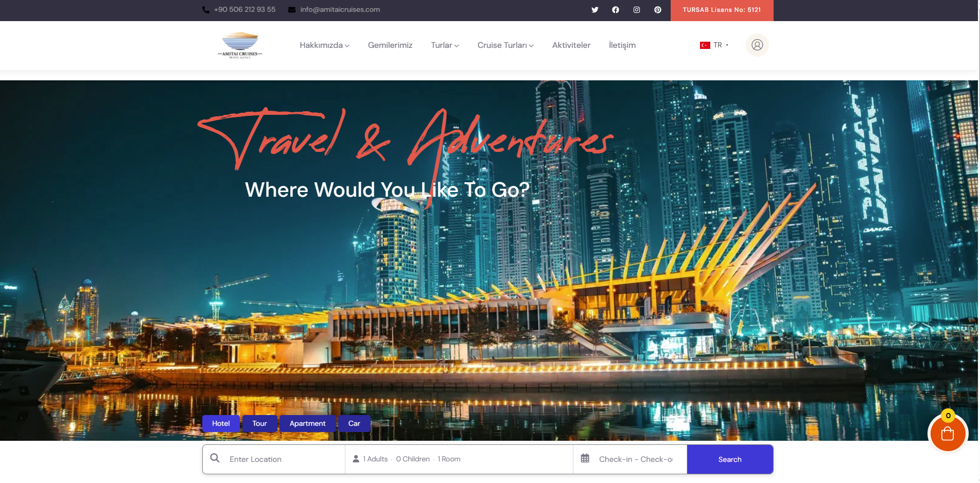Expand the Hakkımızda dropdown menu

click(x=324, y=45)
